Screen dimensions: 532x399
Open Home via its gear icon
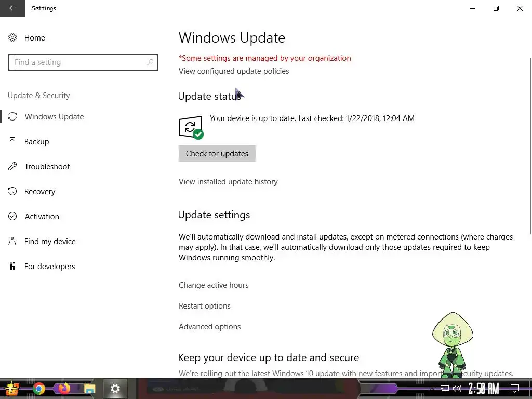click(12, 37)
